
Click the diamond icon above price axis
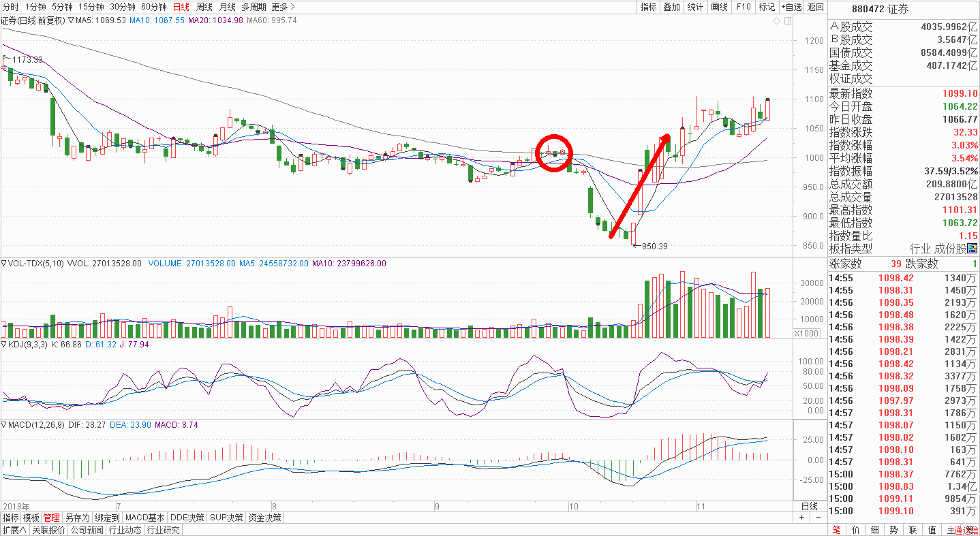pyautogui.click(x=778, y=21)
